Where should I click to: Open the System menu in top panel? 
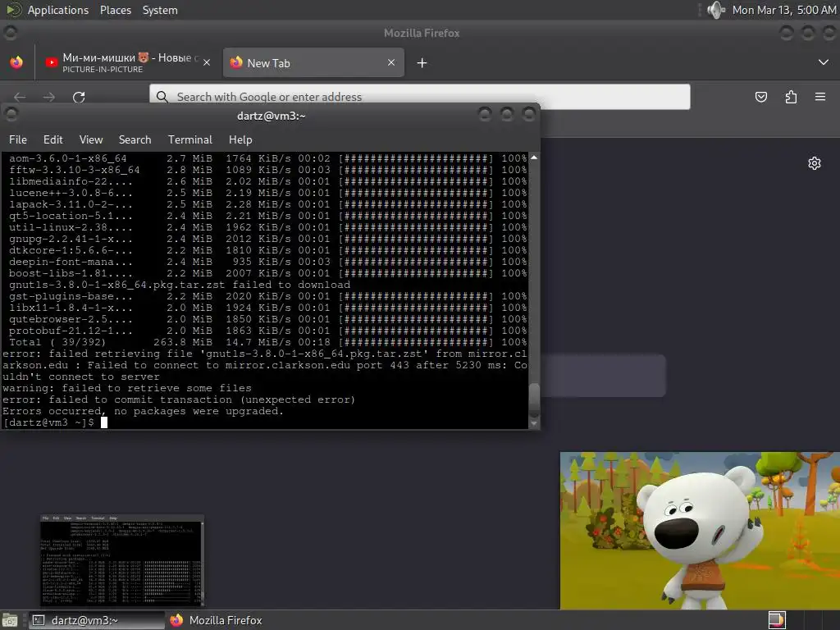click(160, 10)
